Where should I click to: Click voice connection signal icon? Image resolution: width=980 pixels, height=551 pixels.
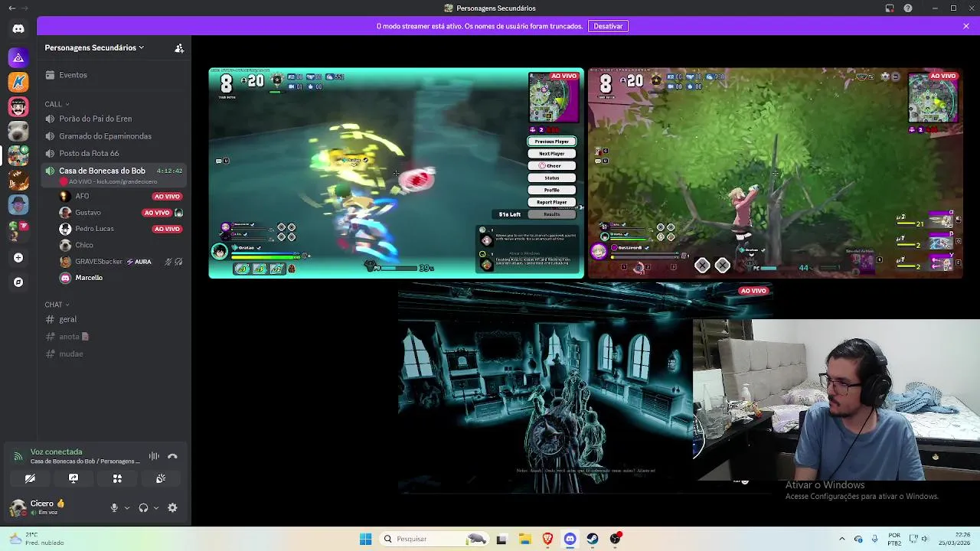click(x=18, y=457)
